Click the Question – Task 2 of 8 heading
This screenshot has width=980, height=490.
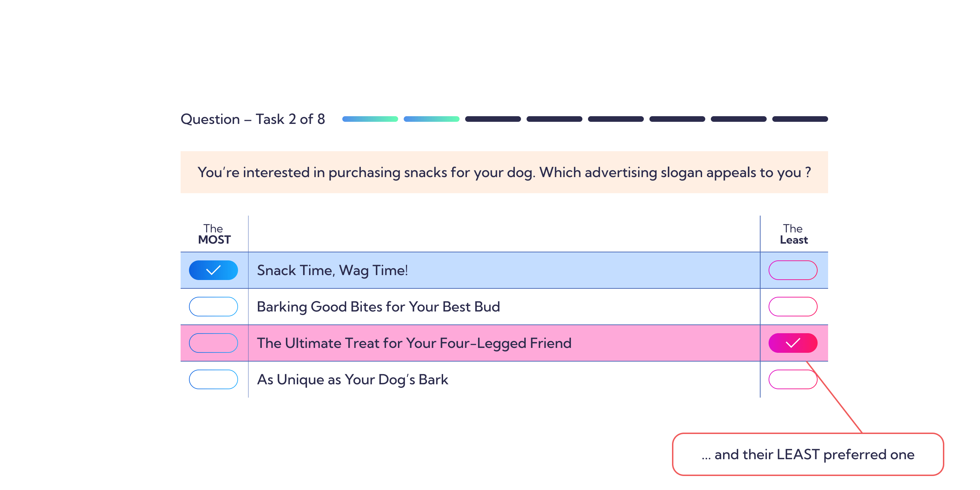[x=253, y=119]
